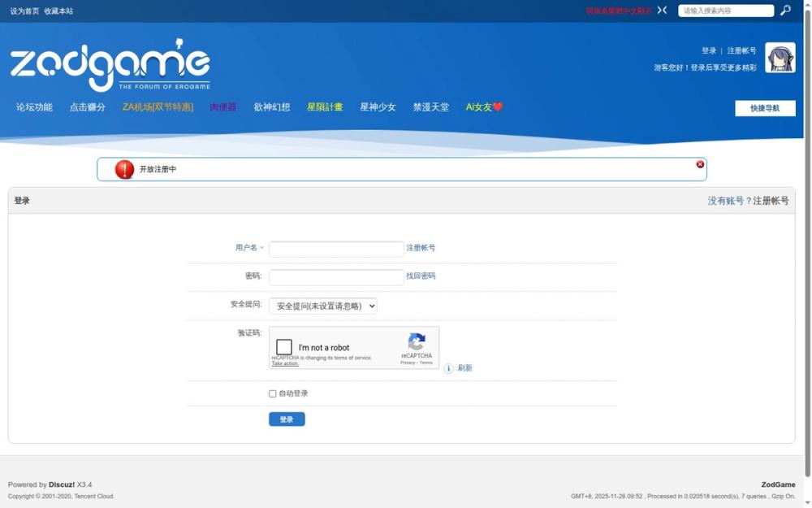
Task: Click the 快捷导航 button
Action: pyautogui.click(x=765, y=107)
